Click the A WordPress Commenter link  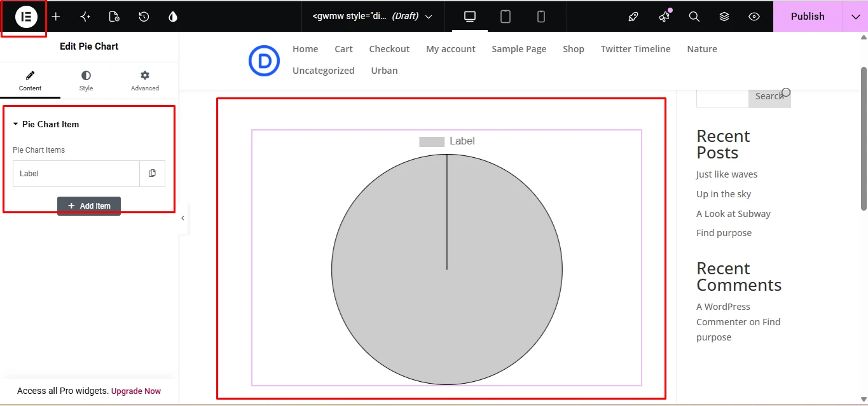[723, 314]
